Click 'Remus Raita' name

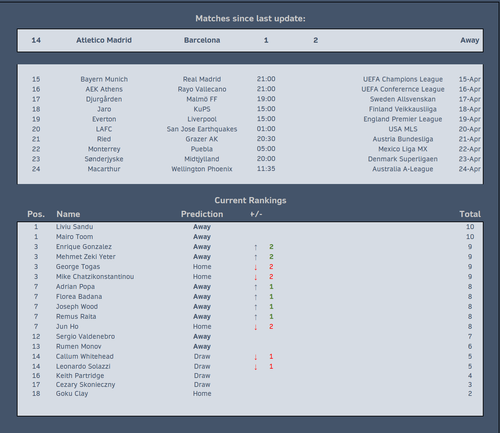(76, 317)
